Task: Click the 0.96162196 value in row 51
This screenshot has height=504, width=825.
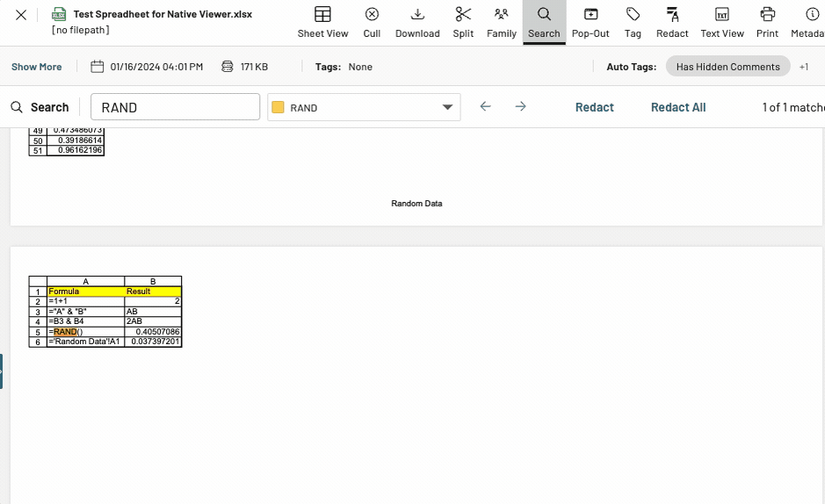Action: click(76, 150)
